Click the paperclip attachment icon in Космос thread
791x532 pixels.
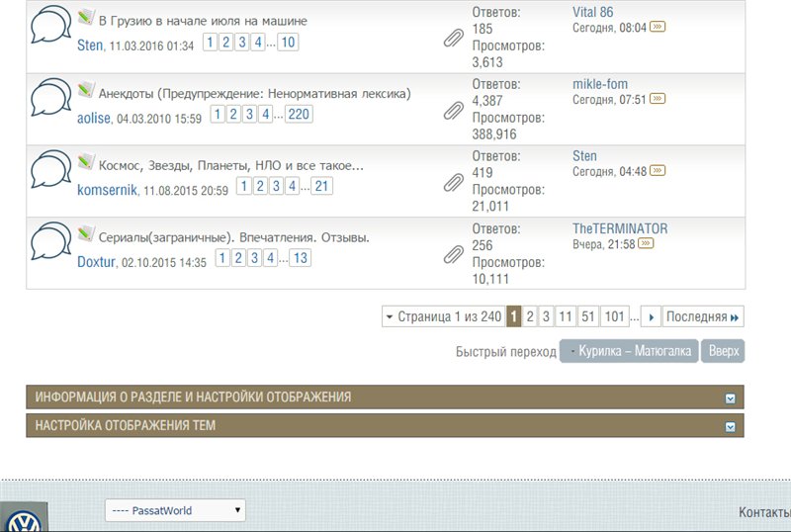coord(454,183)
